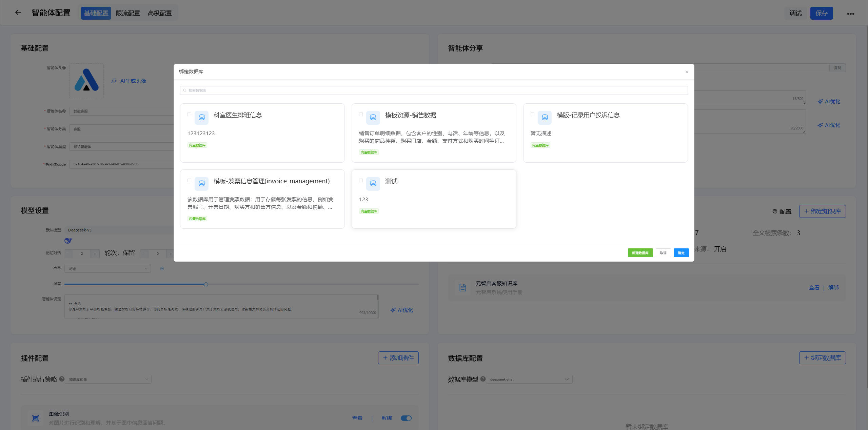Click the AI生成头像 sparkle icon
This screenshot has height=430, width=868.
coord(114,81)
